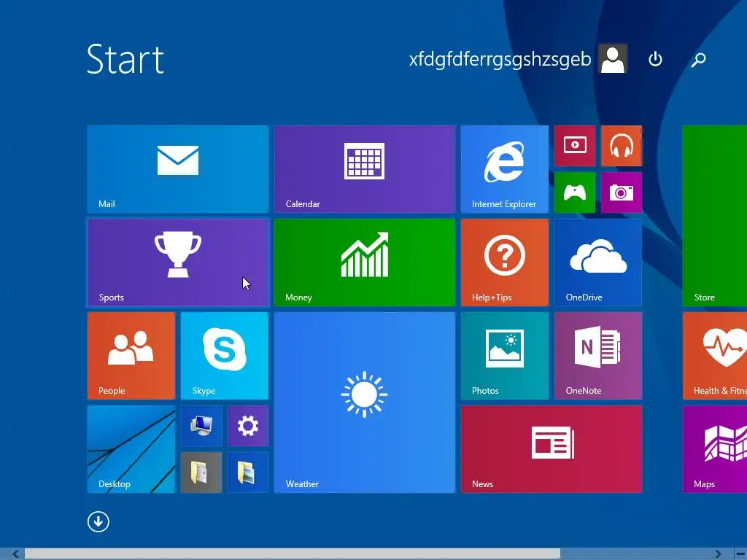Open the Video app small tile
Viewport: 747px width, 560px height.
point(575,146)
